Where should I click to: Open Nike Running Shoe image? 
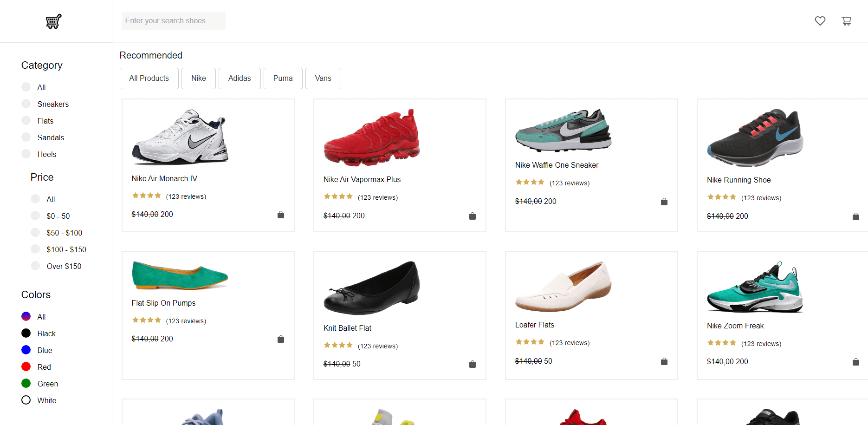[x=755, y=137]
